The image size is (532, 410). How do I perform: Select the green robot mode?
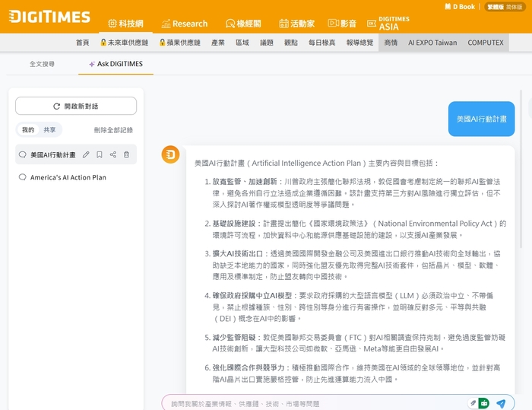pyautogui.click(x=484, y=403)
